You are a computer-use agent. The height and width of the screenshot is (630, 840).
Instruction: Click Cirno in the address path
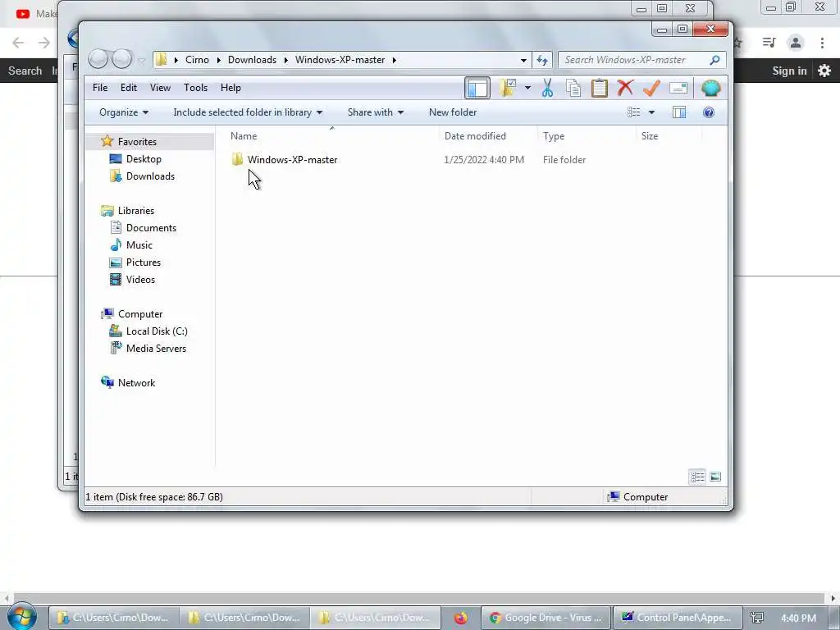197,59
